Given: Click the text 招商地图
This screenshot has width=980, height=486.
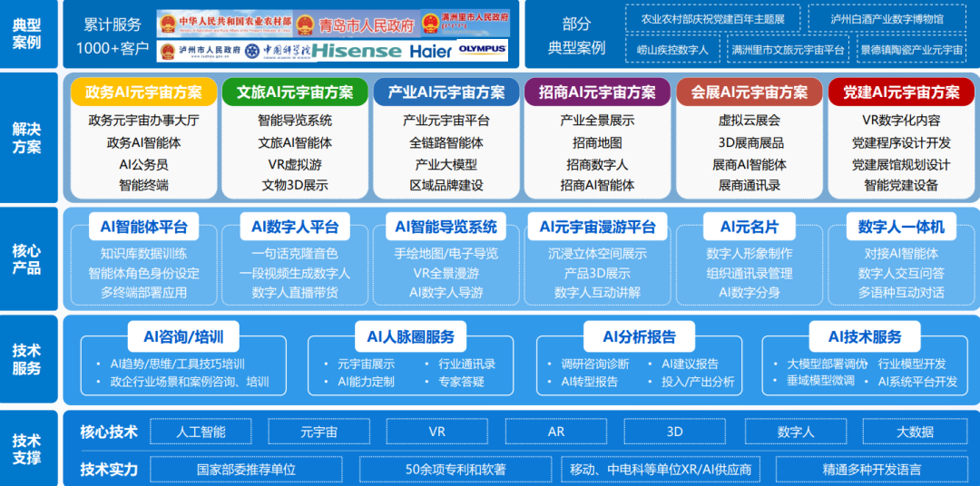Looking at the screenshot, I should click(x=597, y=142).
